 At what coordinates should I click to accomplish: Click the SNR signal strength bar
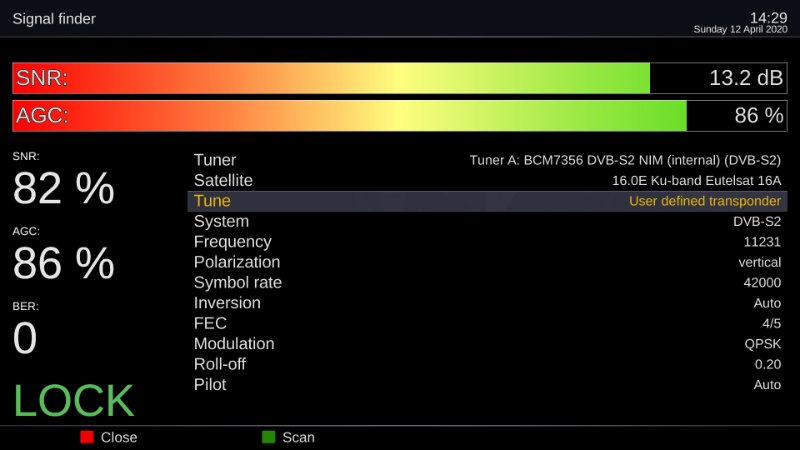pyautogui.click(x=330, y=78)
